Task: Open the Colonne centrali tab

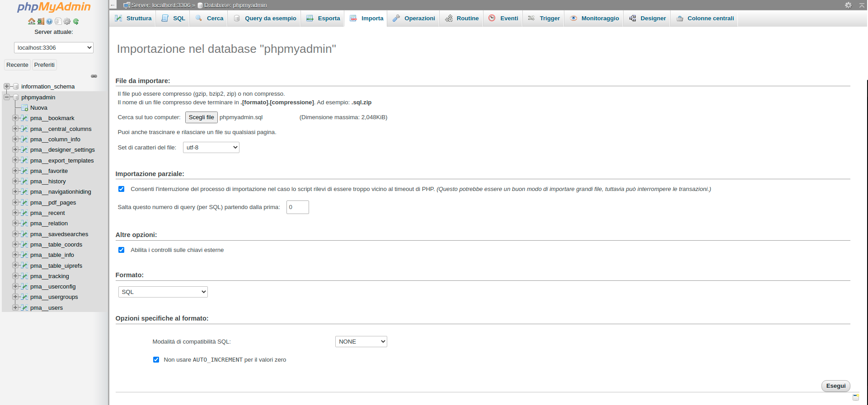Action: coord(704,18)
